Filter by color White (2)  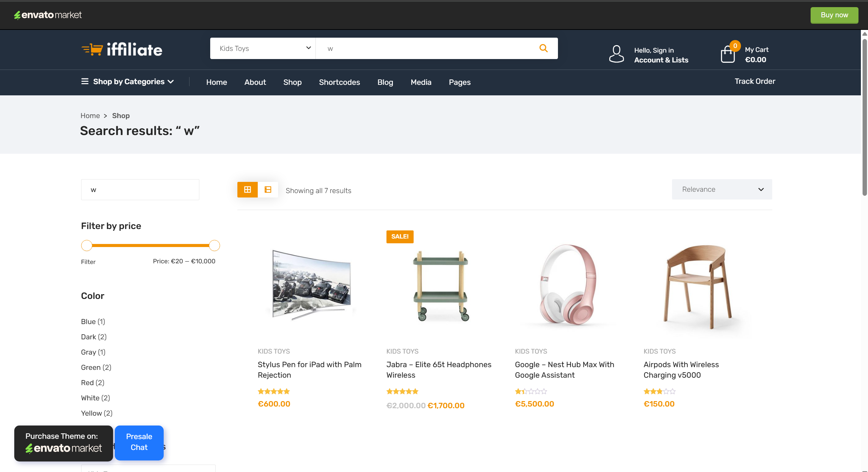pyautogui.click(x=95, y=398)
